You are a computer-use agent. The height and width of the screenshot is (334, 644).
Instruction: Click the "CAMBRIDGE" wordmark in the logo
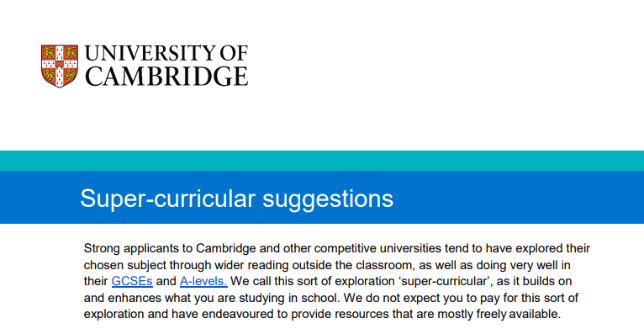[x=166, y=77]
